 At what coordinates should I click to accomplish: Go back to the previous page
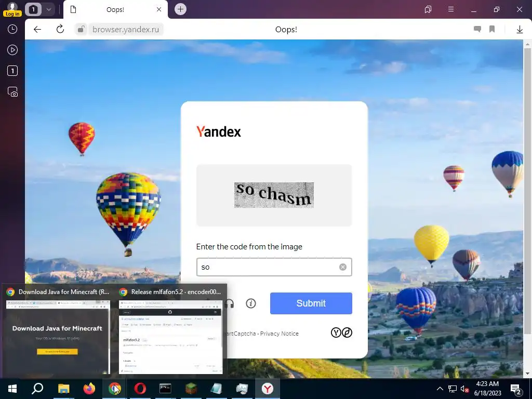37,30
